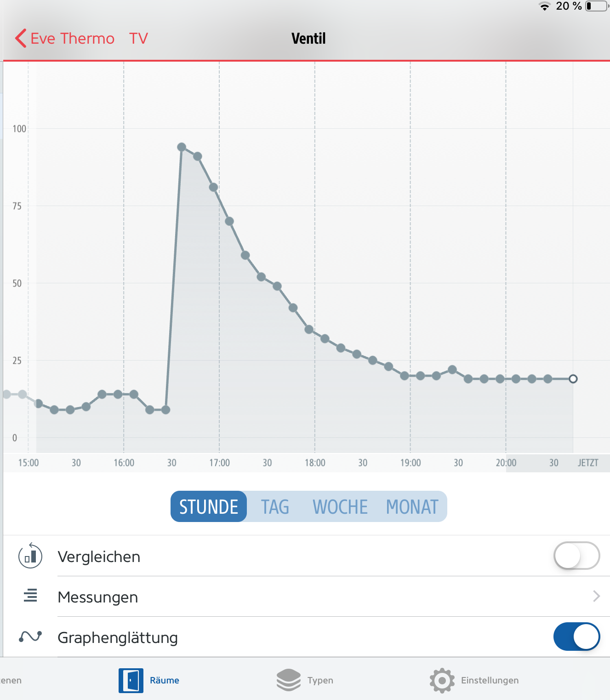Select the peak data point near 16:30
This screenshot has width=610, height=700.
click(x=182, y=147)
